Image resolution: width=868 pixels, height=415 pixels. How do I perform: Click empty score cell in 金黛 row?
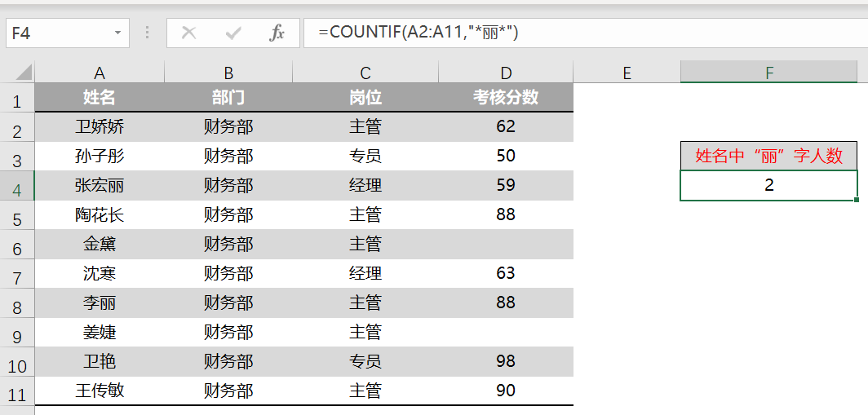506,244
